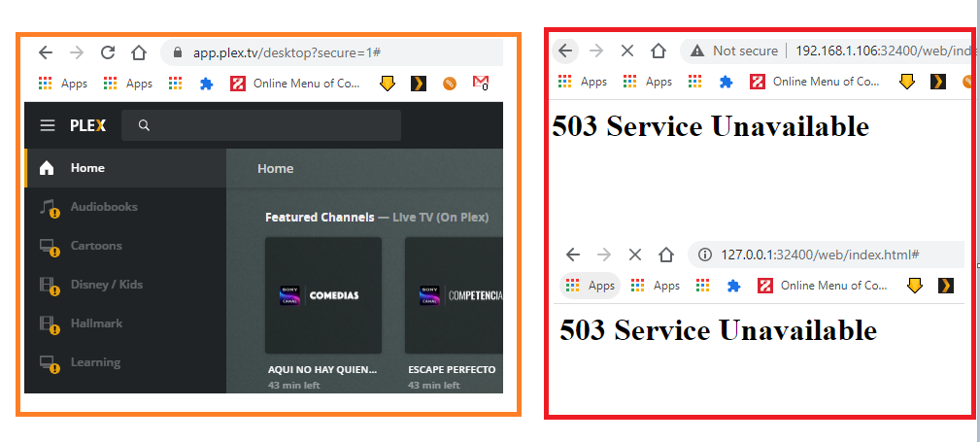
Task: Click 503 Service Unavailable text in the 127.0.0.1 window
Action: (718, 330)
